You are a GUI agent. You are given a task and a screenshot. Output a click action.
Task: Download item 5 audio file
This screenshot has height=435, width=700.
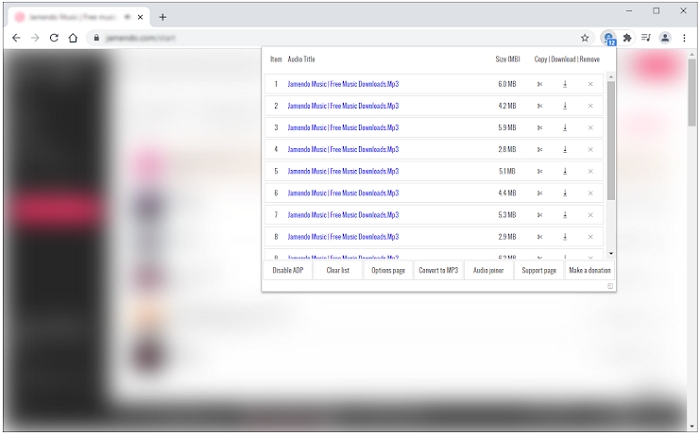click(565, 171)
